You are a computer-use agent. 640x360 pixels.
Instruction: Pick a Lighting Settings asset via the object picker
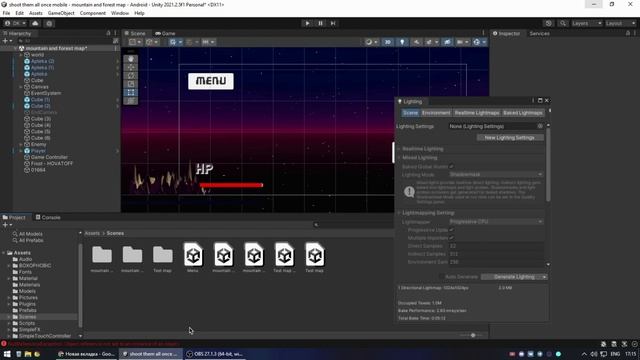click(x=540, y=127)
